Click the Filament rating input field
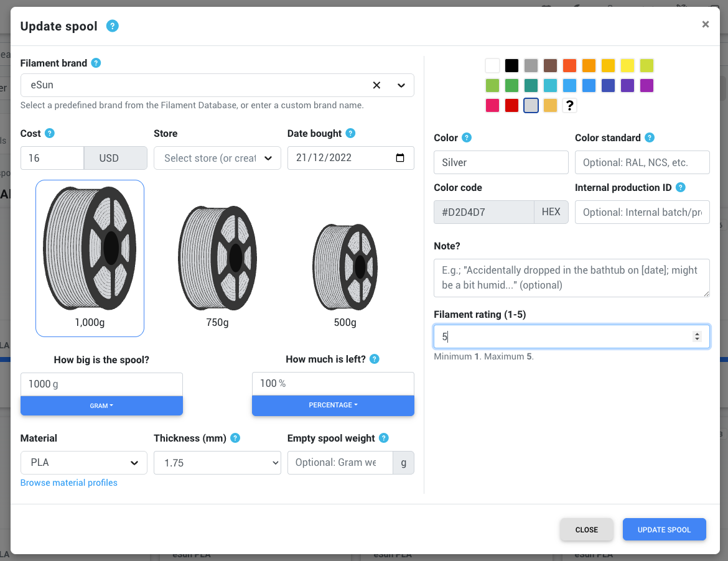728x561 pixels. [572, 336]
